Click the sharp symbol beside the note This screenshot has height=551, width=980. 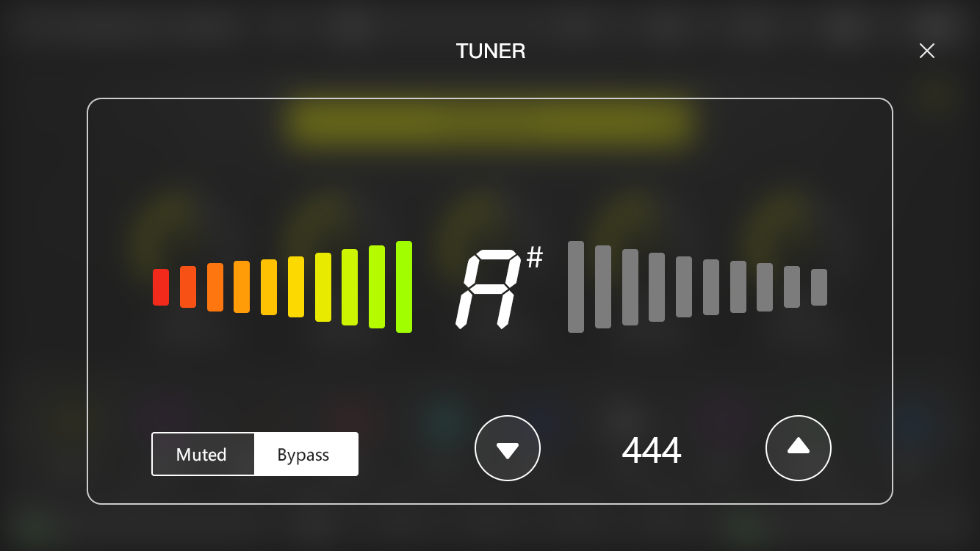(535, 258)
